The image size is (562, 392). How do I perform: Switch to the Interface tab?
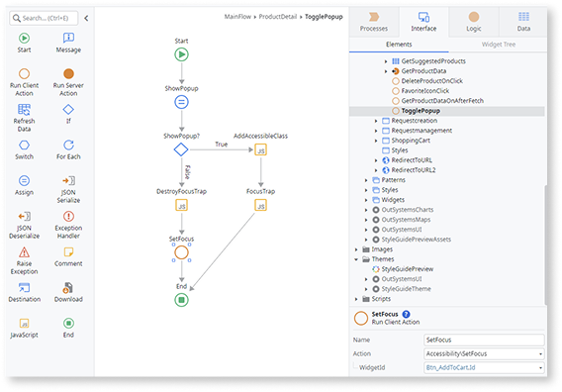click(423, 22)
